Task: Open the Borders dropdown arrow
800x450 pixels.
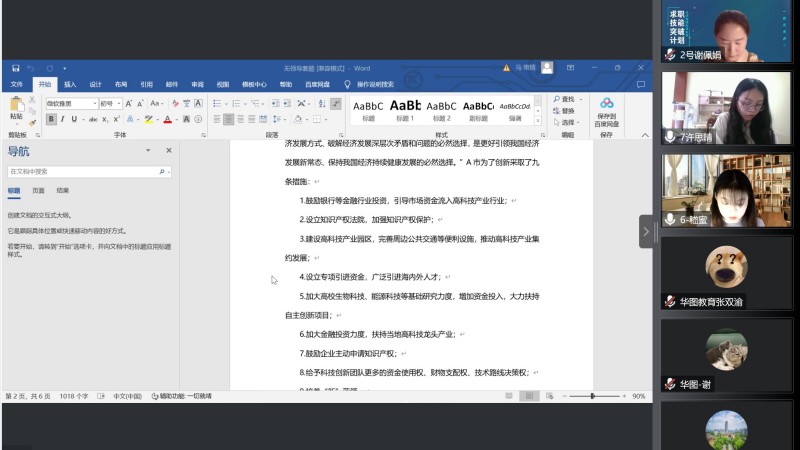Action: [326, 119]
